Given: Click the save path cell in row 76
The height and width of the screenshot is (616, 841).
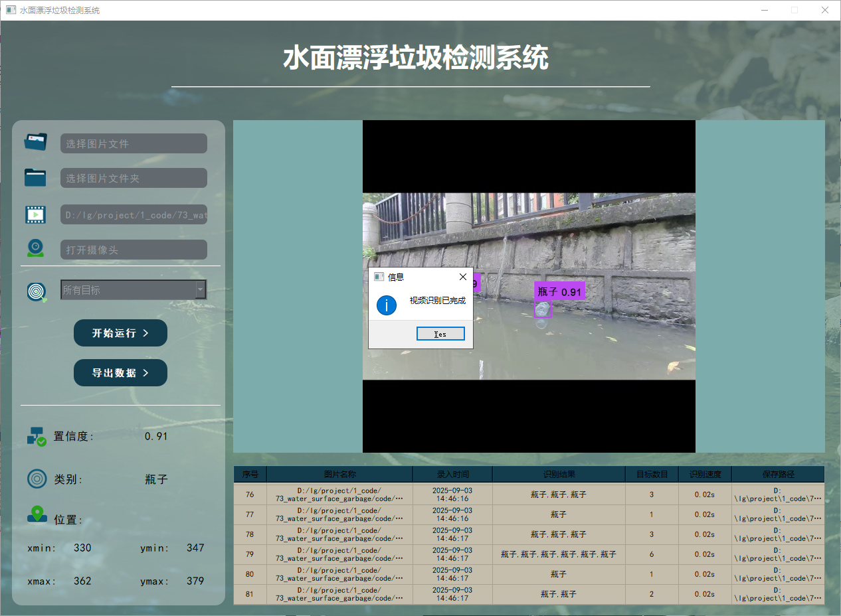Looking at the screenshot, I should click(x=778, y=495).
